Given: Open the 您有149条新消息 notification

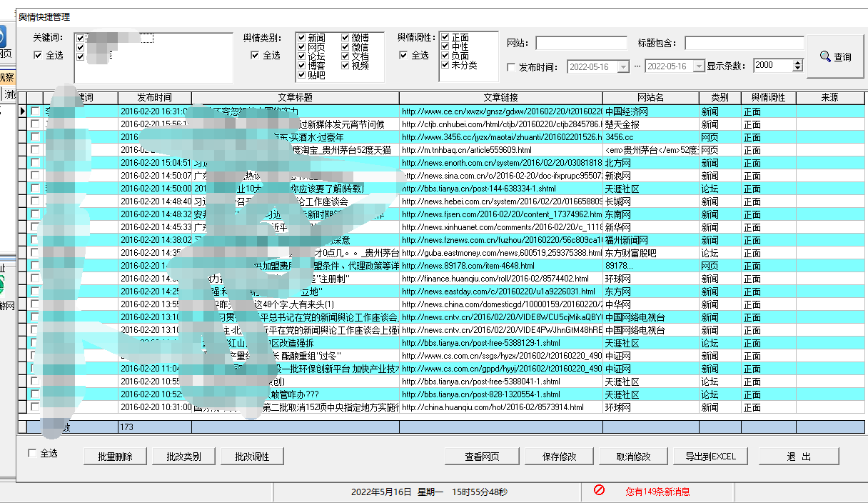Looking at the screenshot, I should [x=657, y=492].
